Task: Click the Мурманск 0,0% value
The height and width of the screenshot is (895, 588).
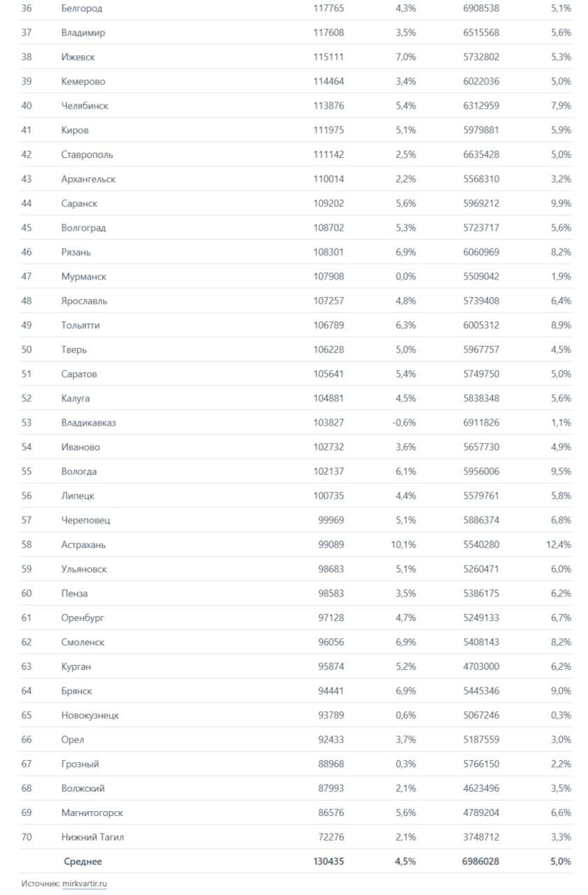Action: click(x=406, y=276)
